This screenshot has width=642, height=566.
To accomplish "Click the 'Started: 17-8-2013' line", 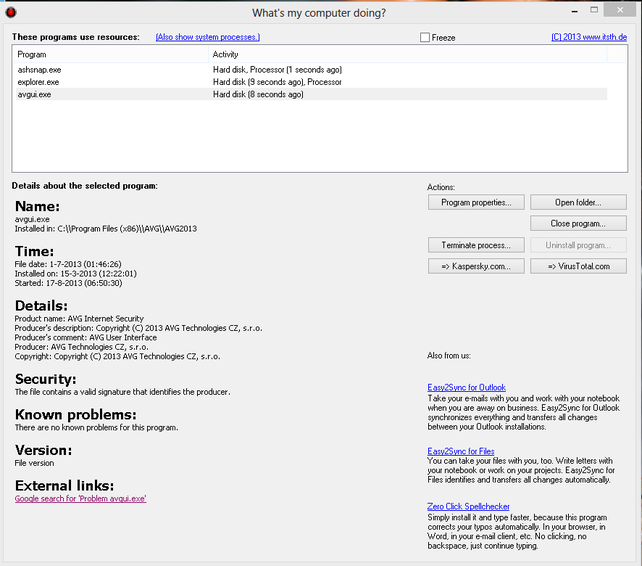I will pyautogui.click(x=68, y=283).
